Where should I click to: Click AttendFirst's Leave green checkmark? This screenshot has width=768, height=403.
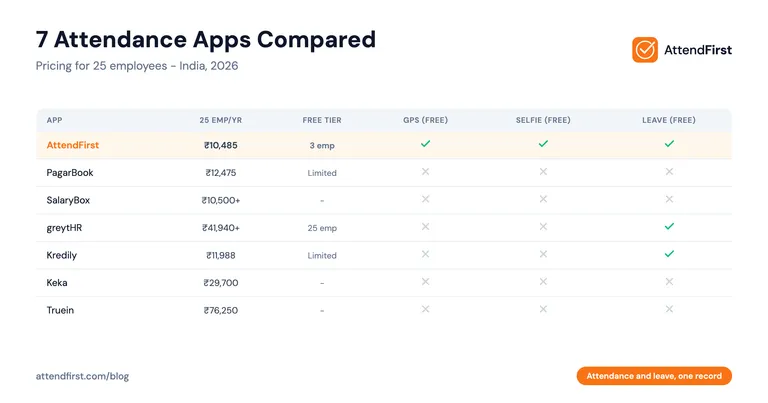click(x=669, y=143)
